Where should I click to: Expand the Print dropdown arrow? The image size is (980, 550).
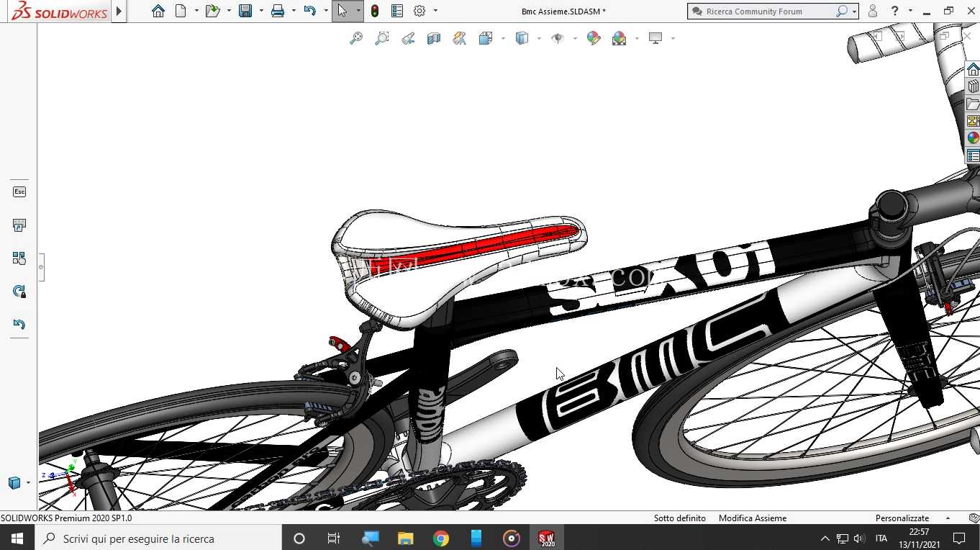tap(294, 11)
